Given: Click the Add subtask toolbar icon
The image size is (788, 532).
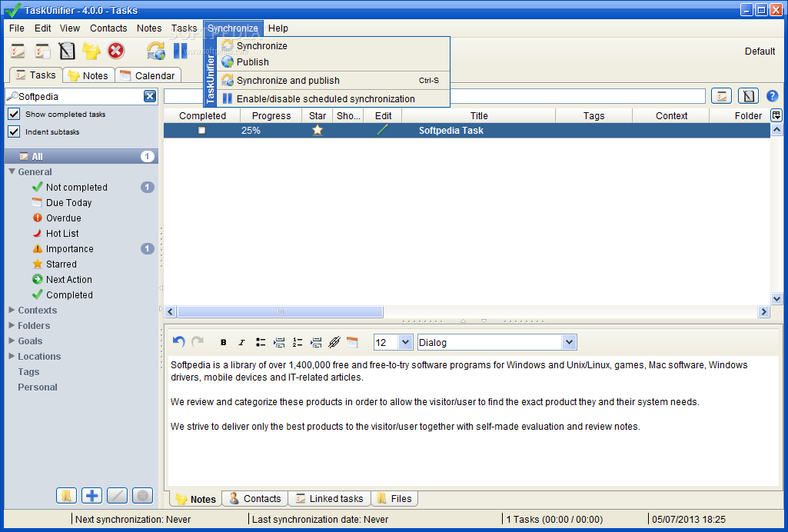Looking at the screenshot, I should tap(42, 51).
